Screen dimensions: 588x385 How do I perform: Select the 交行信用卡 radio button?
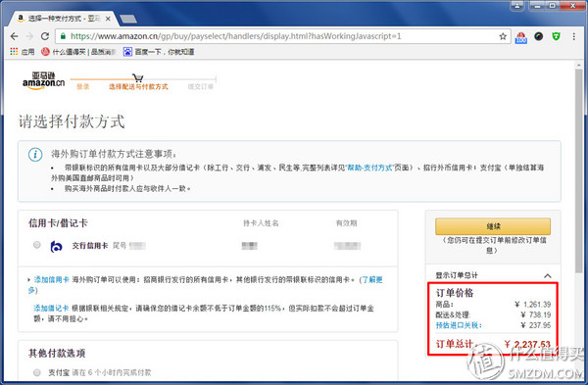pyautogui.click(x=37, y=245)
